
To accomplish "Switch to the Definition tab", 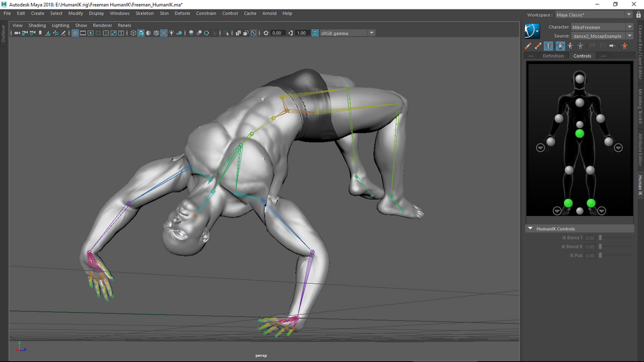I will tap(553, 56).
